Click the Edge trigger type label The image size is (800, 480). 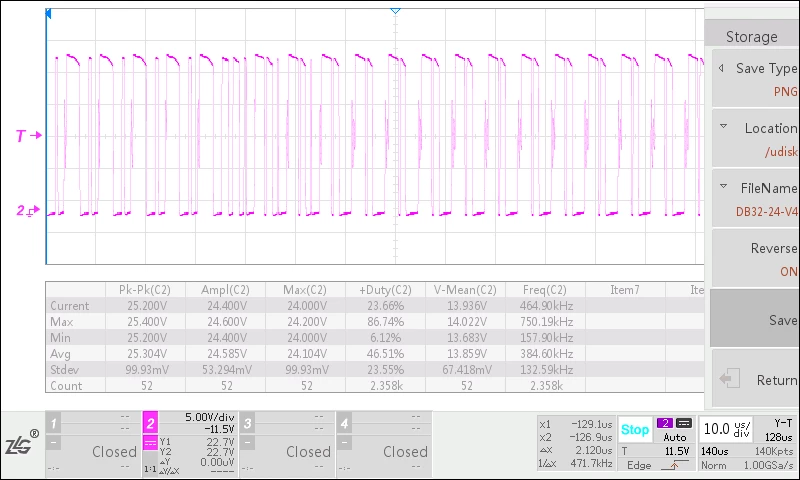(x=639, y=465)
